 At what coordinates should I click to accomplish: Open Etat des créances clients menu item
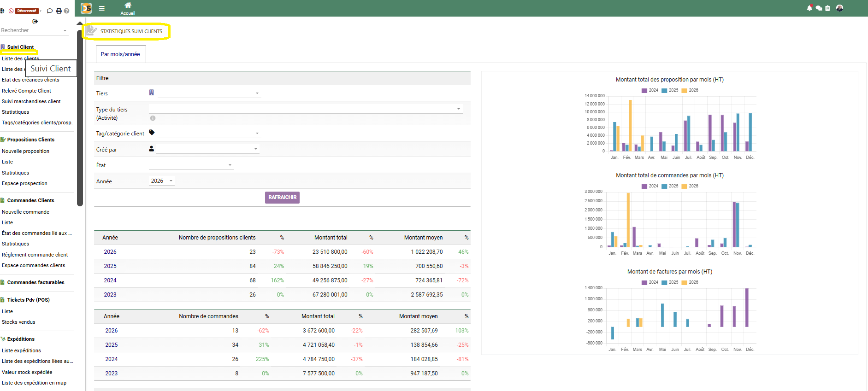tap(30, 80)
